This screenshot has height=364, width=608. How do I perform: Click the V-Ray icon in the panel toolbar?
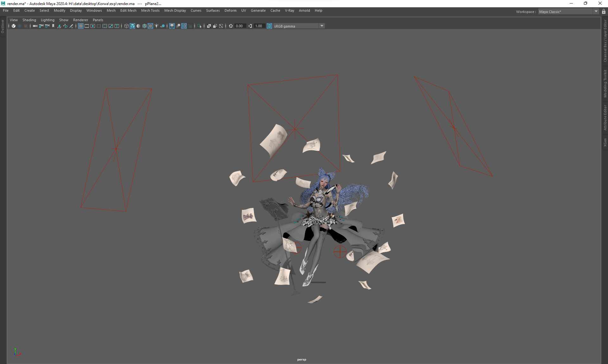(14, 26)
